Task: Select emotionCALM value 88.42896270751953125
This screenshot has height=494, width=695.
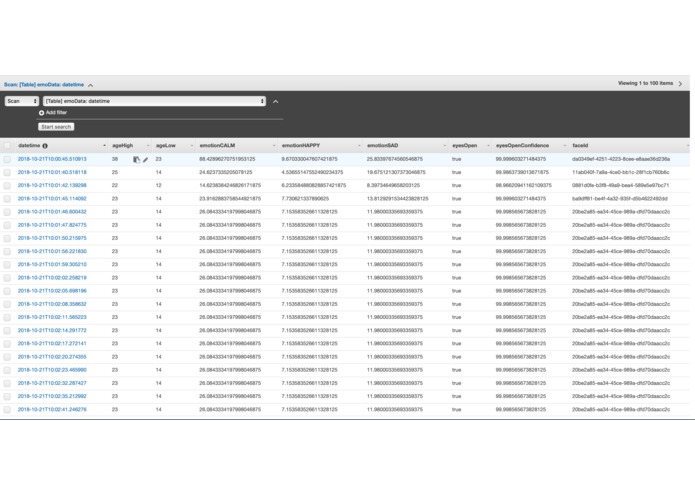Action: (x=227, y=159)
